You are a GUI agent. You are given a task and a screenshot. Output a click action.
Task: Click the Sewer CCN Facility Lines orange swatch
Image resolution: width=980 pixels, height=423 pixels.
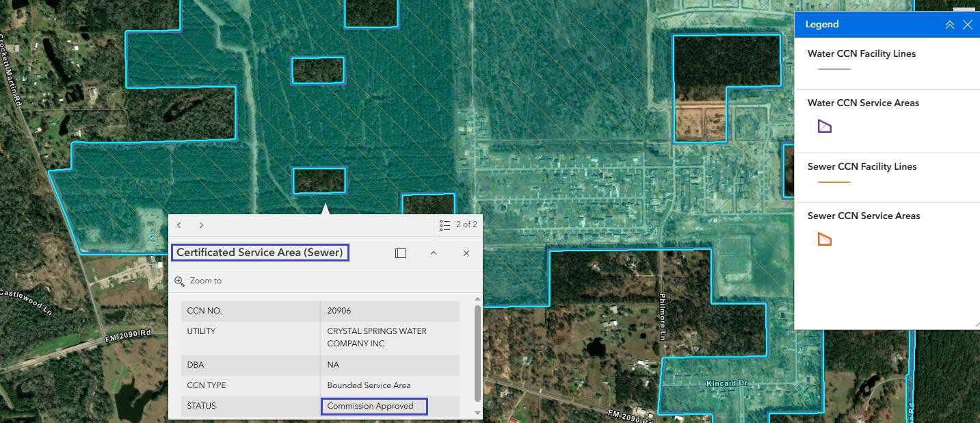point(834,182)
